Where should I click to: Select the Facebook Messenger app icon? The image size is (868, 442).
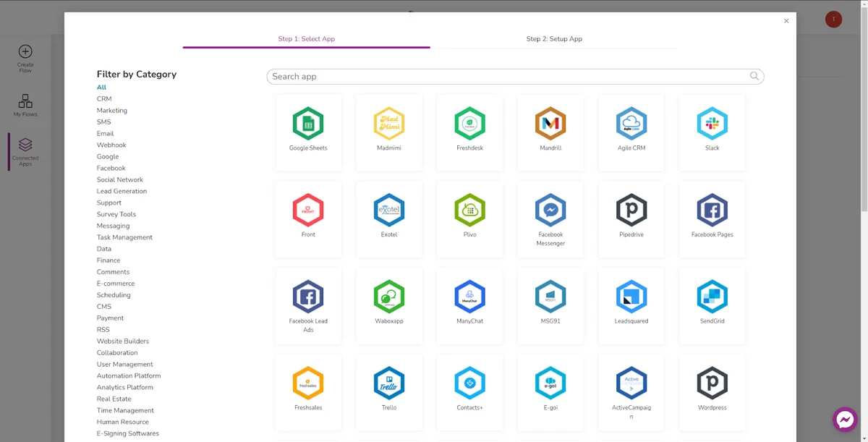click(x=550, y=211)
